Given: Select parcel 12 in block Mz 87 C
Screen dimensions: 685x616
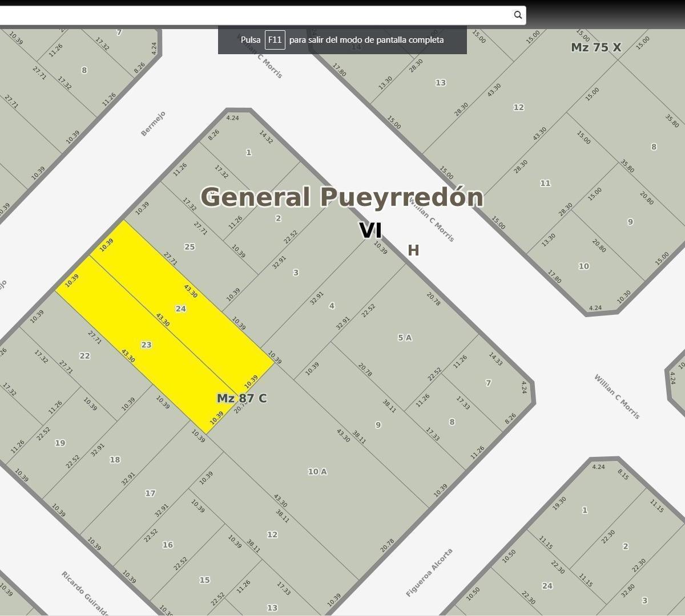Looking at the screenshot, I should [x=272, y=534].
